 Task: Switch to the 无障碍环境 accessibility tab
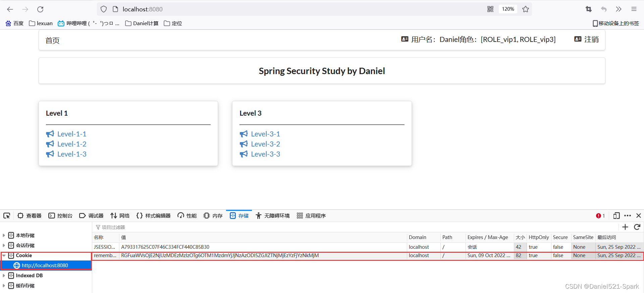pos(273,216)
